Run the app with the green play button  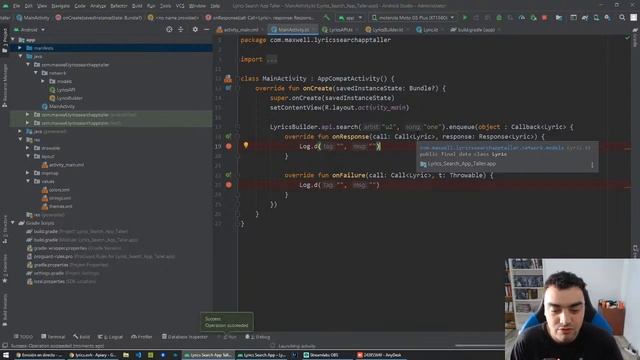coord(464,18)
